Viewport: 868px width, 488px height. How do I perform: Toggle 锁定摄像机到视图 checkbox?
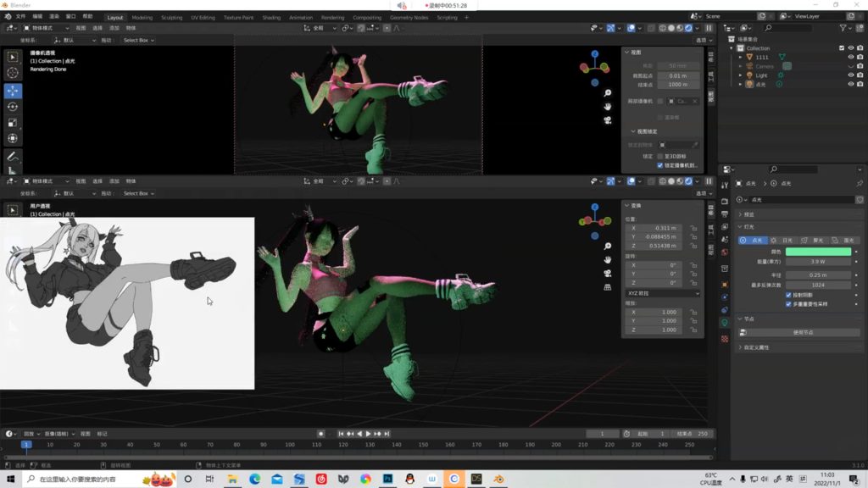pyautogui.click(x=660, y=165)
